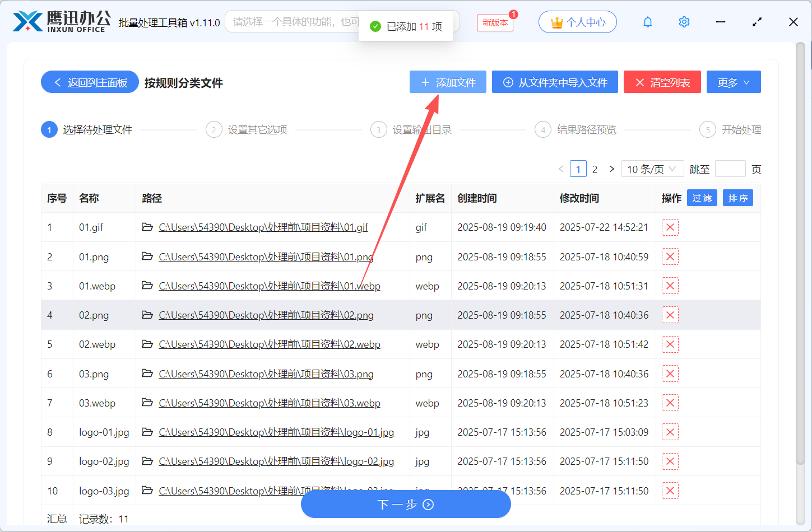The height and width of the screenshot is (532, 812).
Task: Go to previous page arrow in pagination
Action: (561, 169)
